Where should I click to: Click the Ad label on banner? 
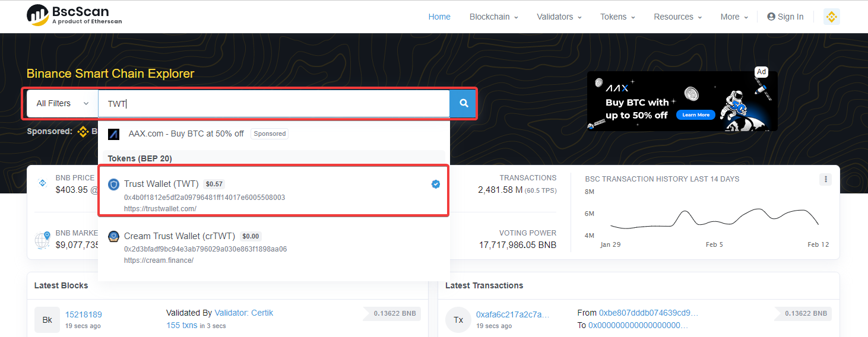761,72
